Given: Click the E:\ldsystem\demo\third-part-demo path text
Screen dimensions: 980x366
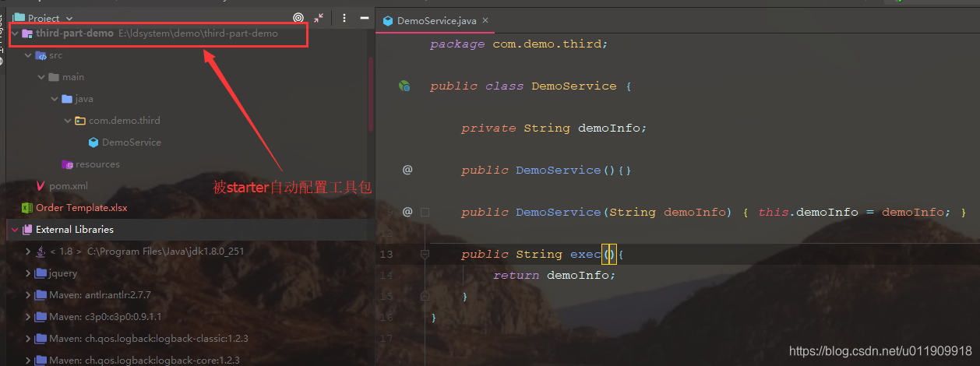Looking at the screenshot, I should pos(198,33).
